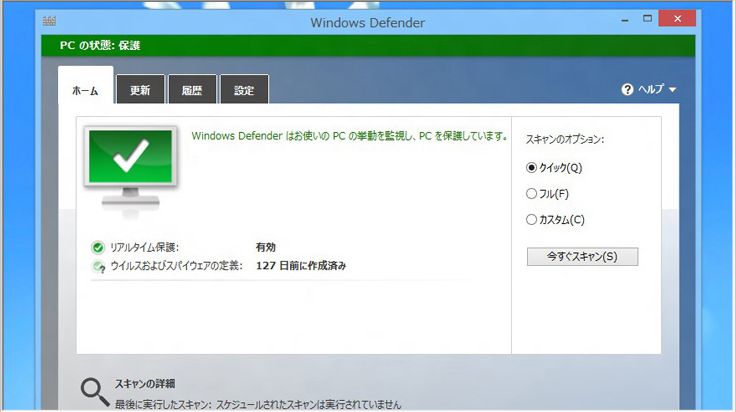The height and width of the screenshot is (412, 736).
Task: Click the Windows Defender title bar app icon
Action: pos(49,21)
